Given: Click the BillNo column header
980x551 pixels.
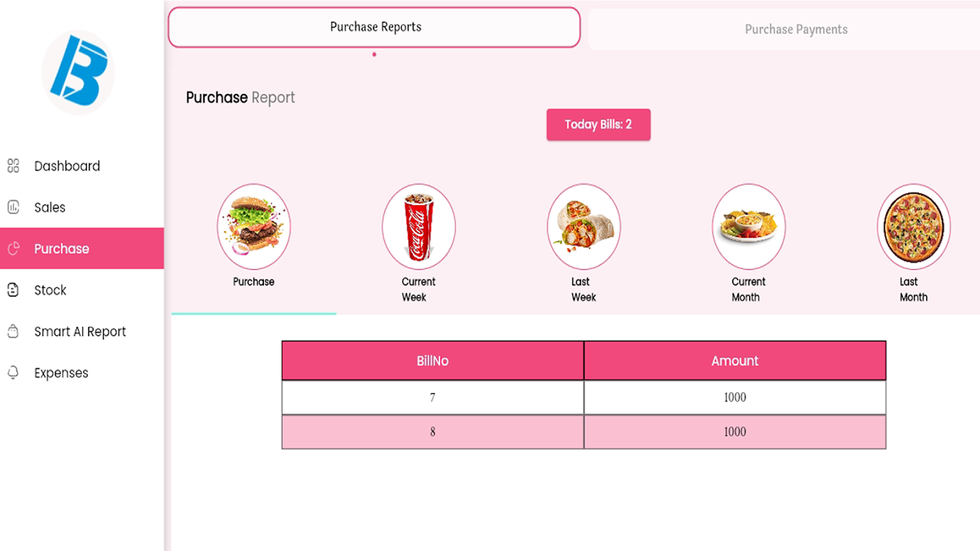Looking at the screenshot, I should click(432, 360).
